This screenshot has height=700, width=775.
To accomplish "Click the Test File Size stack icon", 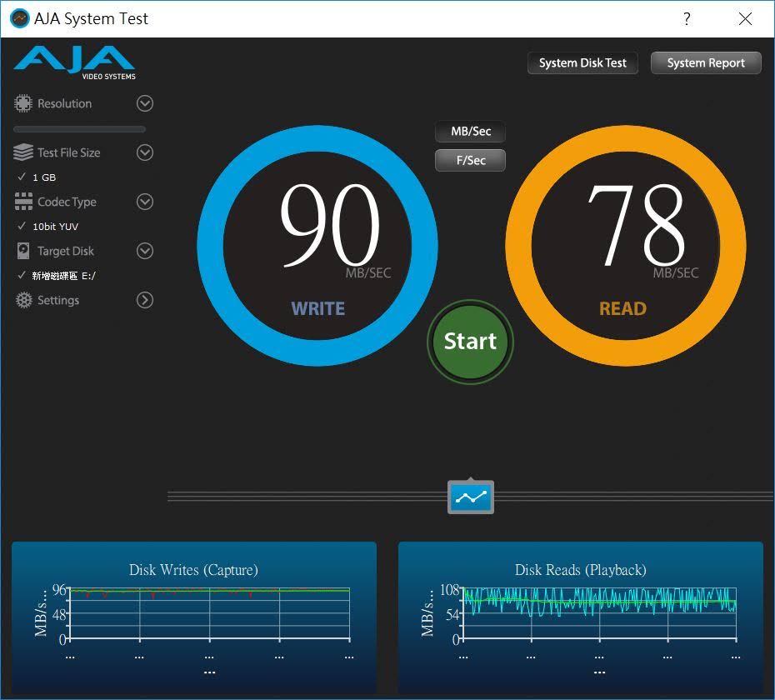I will point(23,152).
